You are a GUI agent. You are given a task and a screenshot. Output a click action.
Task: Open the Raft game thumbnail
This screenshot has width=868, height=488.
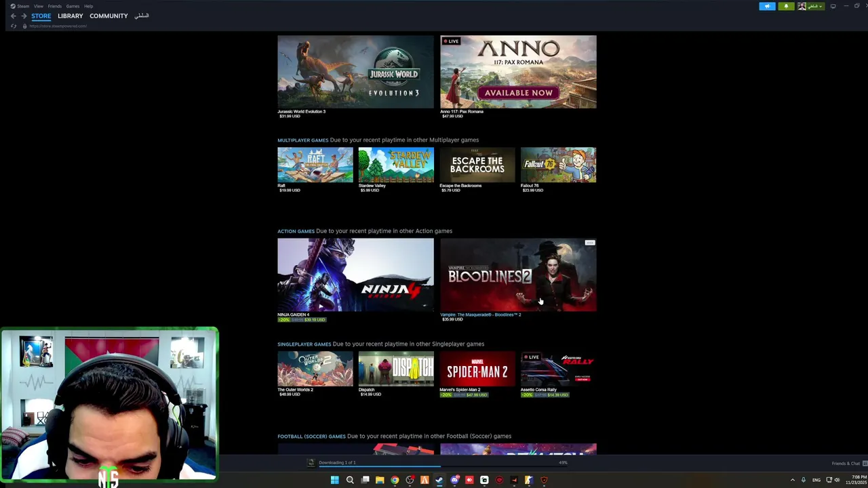(315, 165)
